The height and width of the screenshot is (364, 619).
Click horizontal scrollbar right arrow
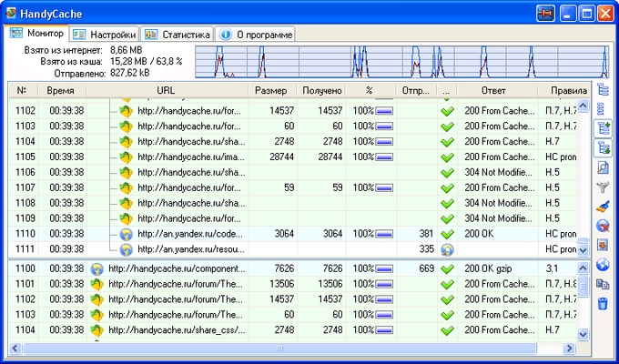[569, 349]
